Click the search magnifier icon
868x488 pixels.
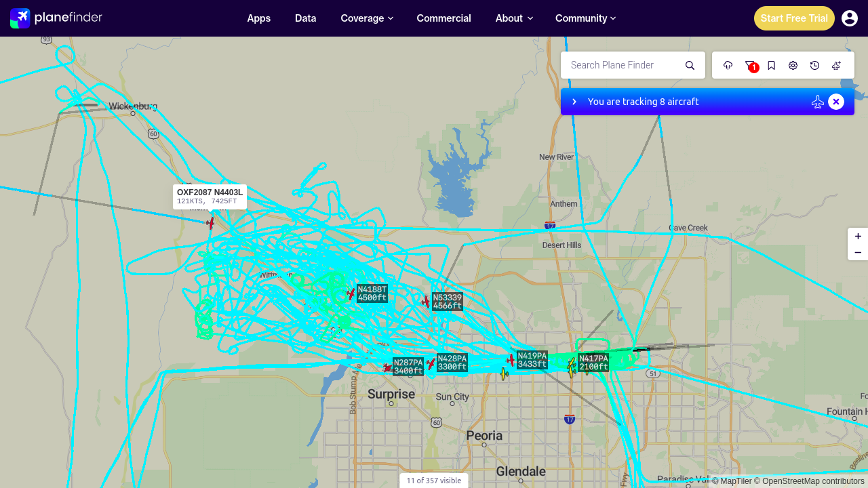tap(690, 65)
